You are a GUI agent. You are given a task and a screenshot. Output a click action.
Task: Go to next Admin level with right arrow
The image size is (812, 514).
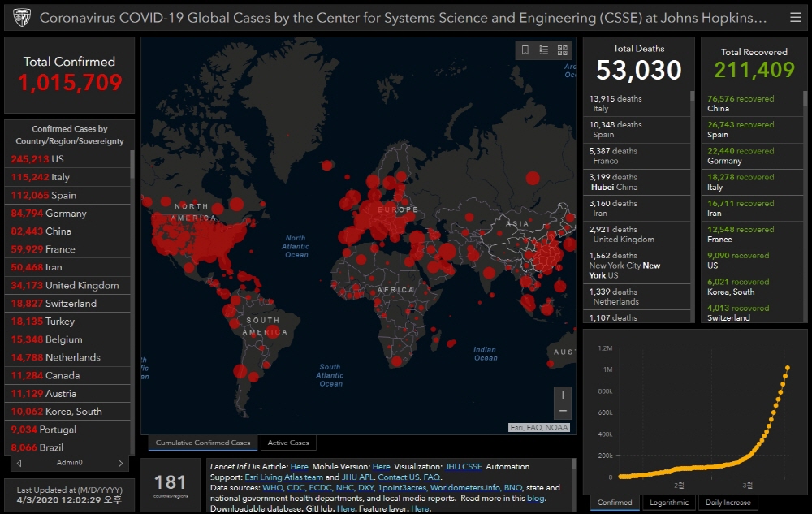[121, 463]
